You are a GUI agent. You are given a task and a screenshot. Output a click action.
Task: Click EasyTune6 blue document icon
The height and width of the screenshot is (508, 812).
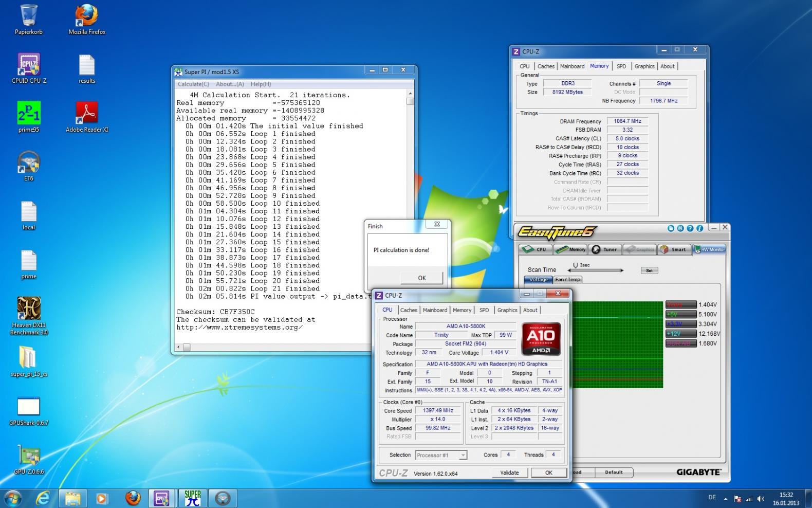(x=671, y=228)
